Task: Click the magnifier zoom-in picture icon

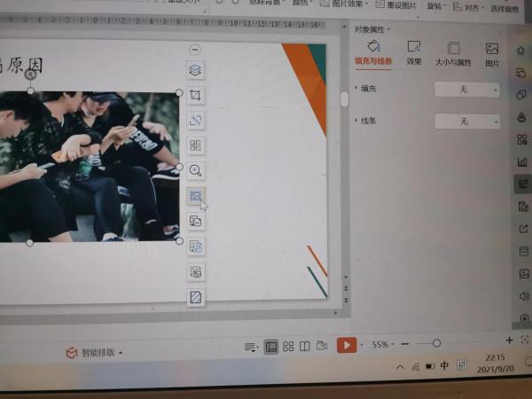Action: click(x=195, y=170)
